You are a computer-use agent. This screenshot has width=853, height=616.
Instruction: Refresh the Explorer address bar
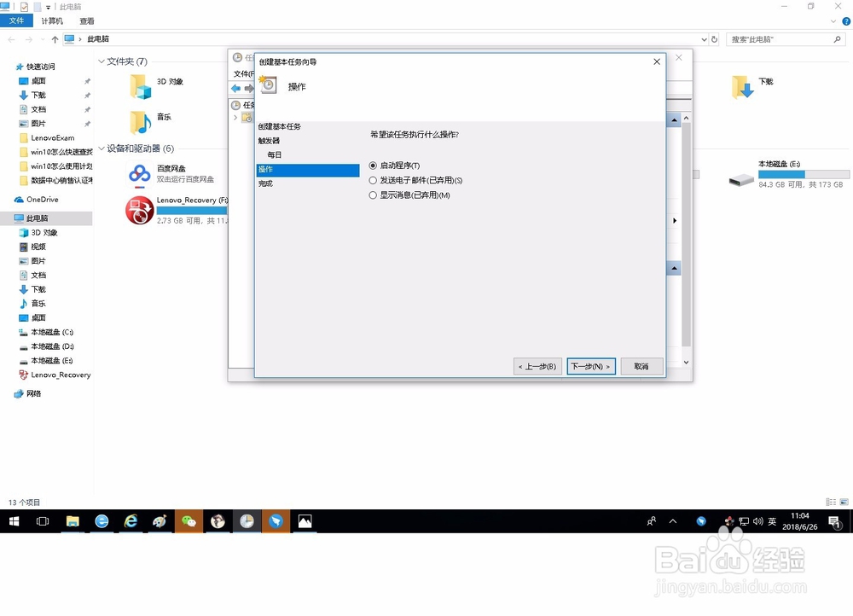point(714,39)
